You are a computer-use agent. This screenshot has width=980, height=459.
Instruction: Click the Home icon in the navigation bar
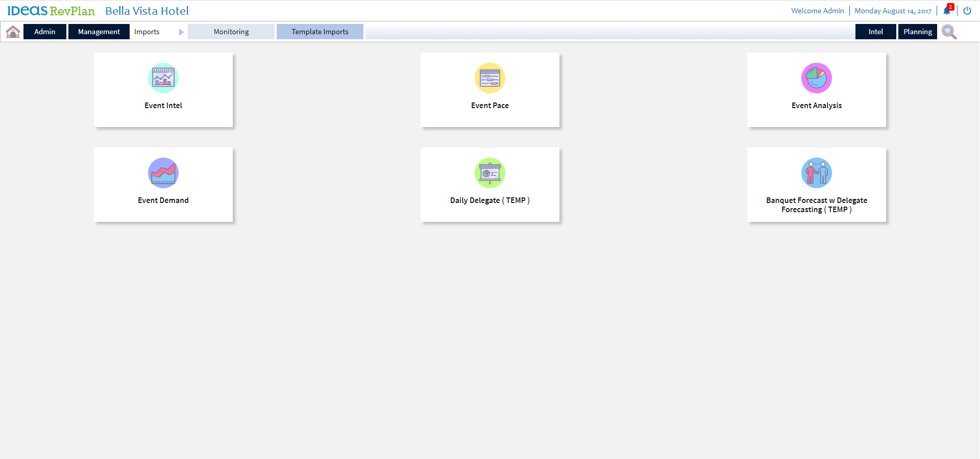pos(12,31)
